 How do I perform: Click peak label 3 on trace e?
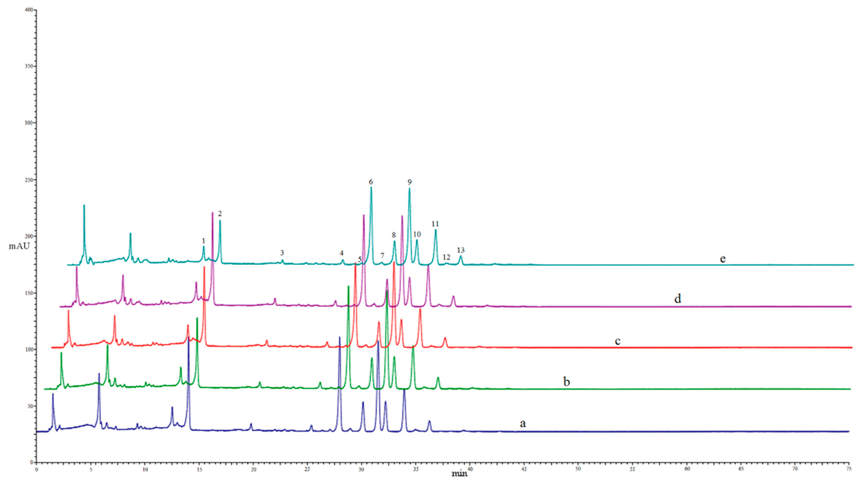(x=282, y=253)
